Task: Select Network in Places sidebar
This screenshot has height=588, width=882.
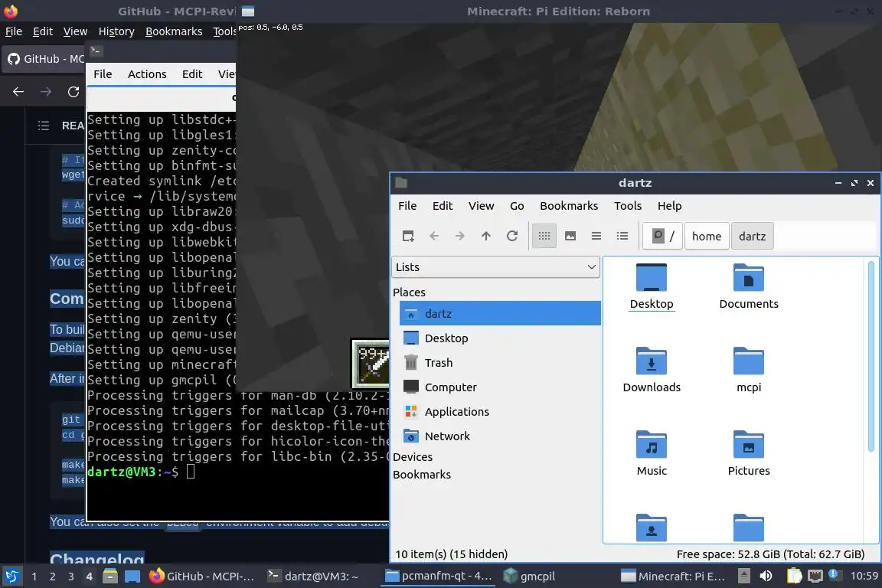Action: click(499, 436)
